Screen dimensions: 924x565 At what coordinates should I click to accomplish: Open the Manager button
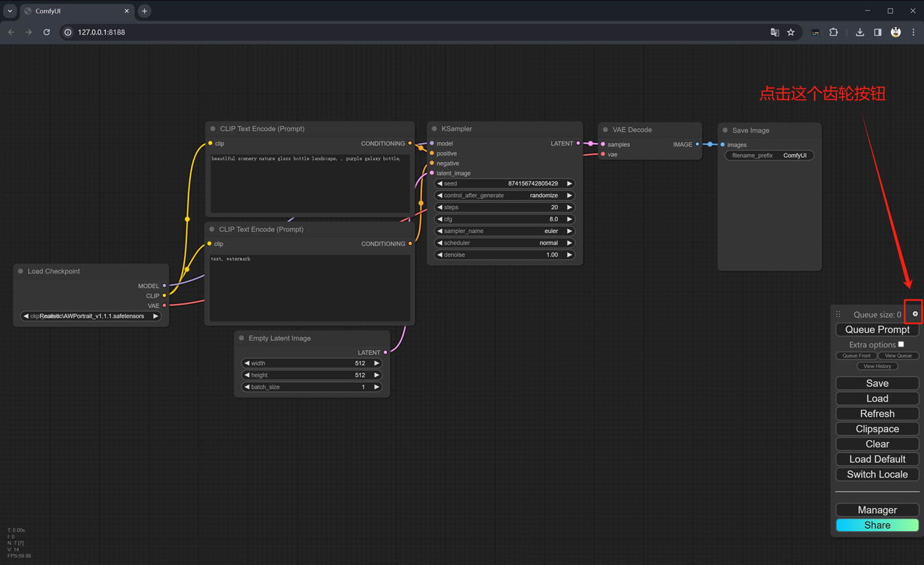877,510
